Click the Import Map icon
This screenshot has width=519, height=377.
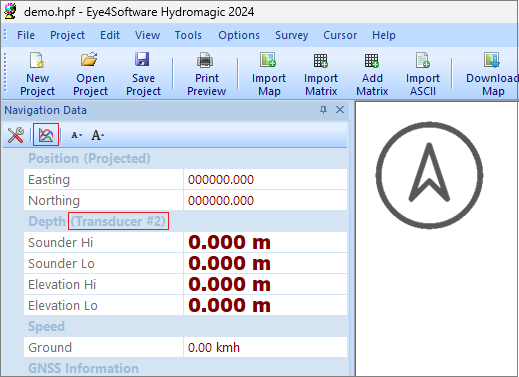pyautogui.click(x=269, y=74)
